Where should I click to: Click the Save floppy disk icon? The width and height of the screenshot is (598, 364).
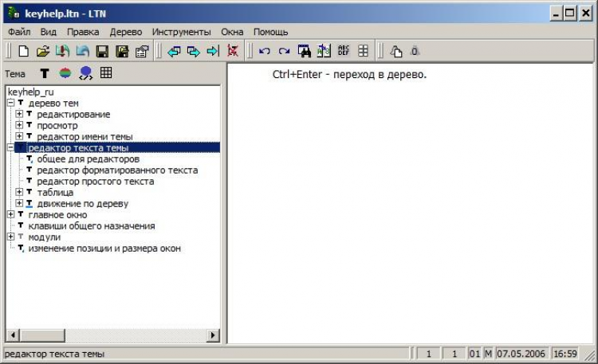pyautogui.click(x=102, y=51)
